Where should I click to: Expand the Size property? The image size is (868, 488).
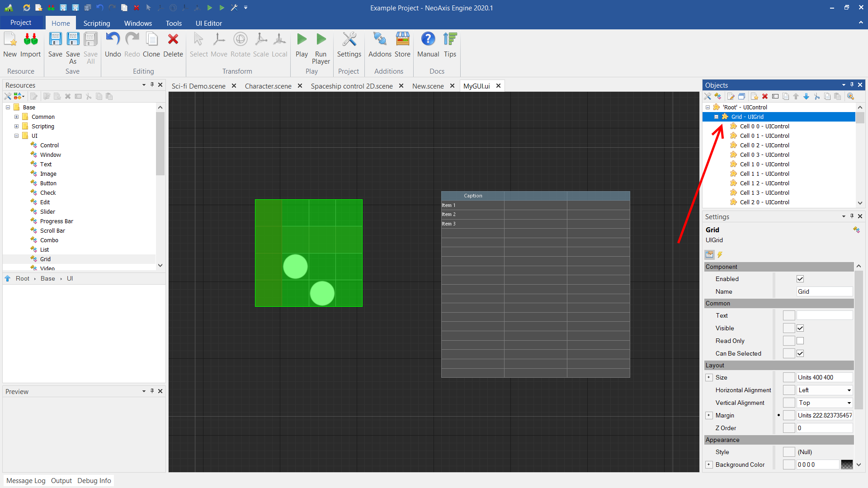[x=709, y=377]
